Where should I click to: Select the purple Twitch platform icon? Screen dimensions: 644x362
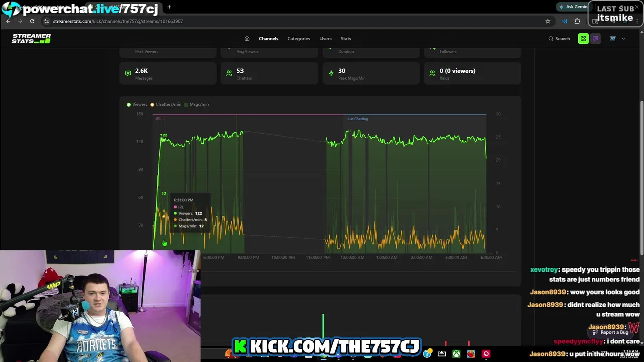(x=595, y=39)
